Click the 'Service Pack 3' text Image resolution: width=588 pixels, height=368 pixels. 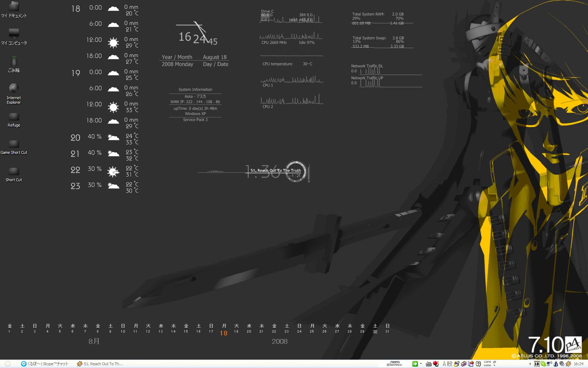(195, 120)
